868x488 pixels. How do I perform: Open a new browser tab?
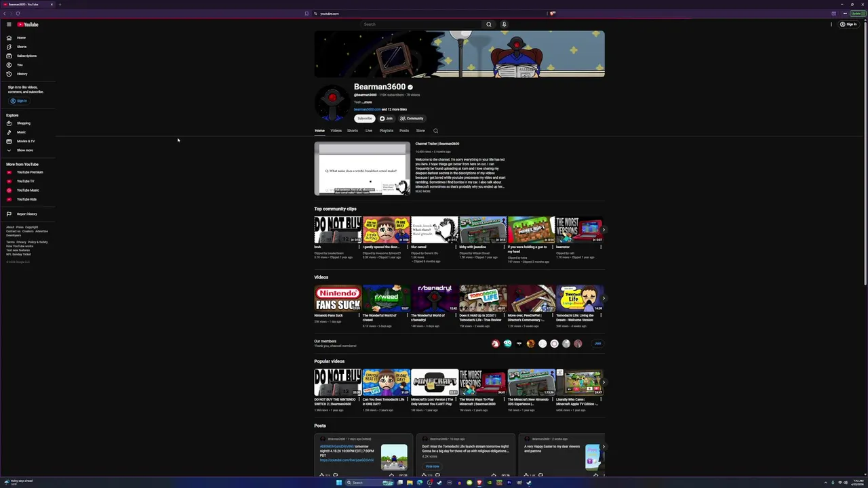(x=60, y=4)
